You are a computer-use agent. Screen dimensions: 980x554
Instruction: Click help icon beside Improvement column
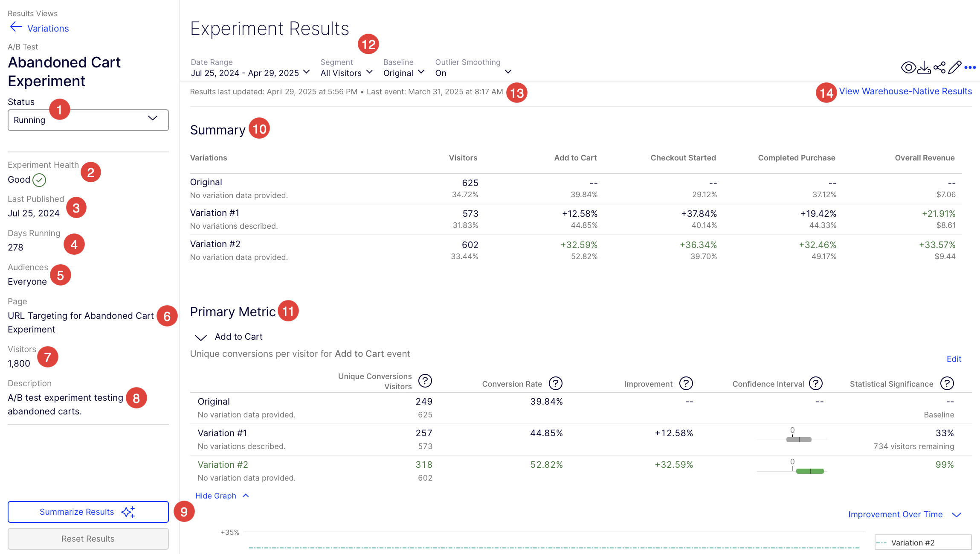tap(686, 383)
